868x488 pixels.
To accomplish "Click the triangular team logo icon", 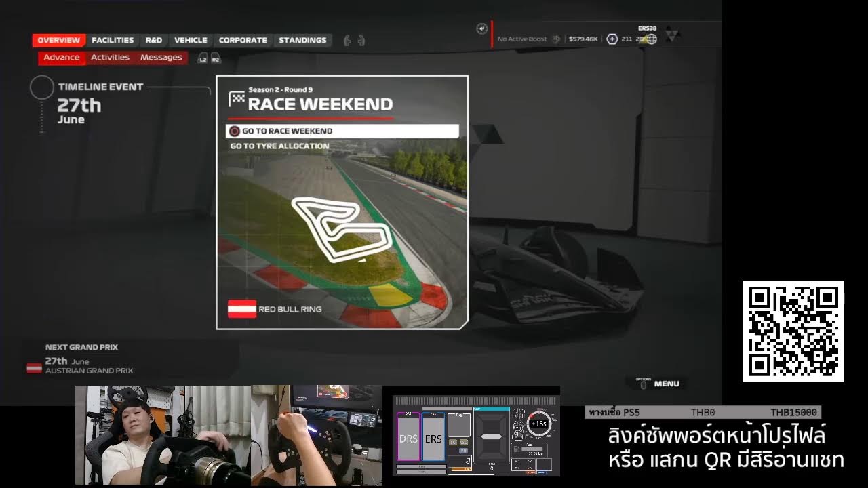I will pyautogui.click(x=673, y=35).
